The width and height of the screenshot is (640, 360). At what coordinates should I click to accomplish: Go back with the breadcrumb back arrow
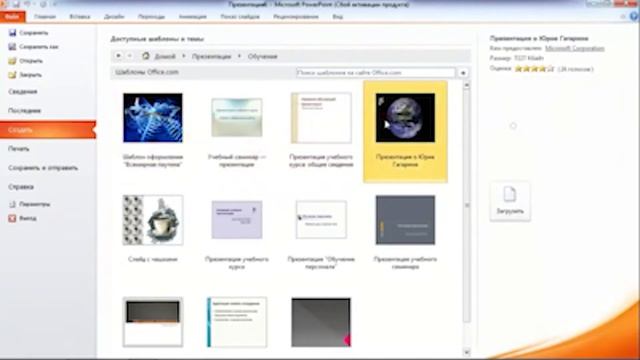[118, 56]
